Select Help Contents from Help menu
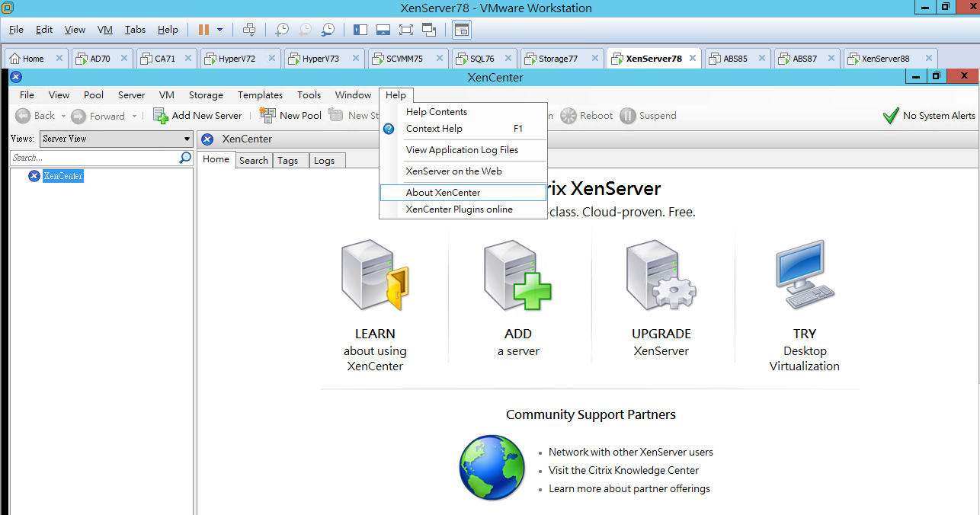This screenshot has width=980, height=515. click(x=463, y=112)
